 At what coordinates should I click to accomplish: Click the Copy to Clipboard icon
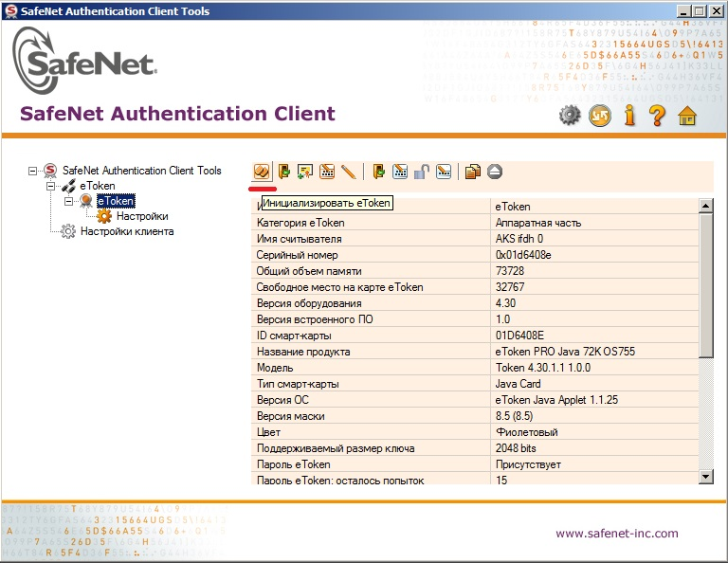click(473, 172)
